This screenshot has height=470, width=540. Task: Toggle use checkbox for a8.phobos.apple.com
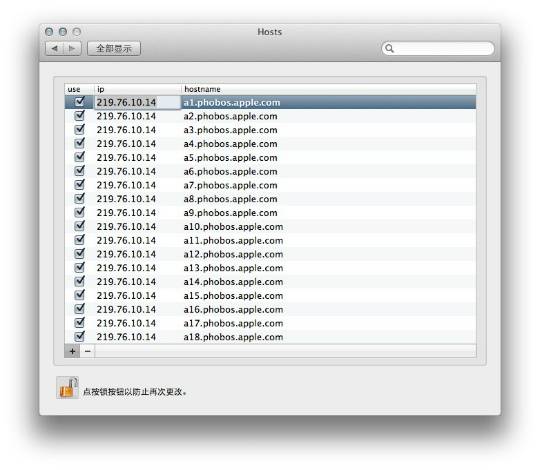point(80,198)
